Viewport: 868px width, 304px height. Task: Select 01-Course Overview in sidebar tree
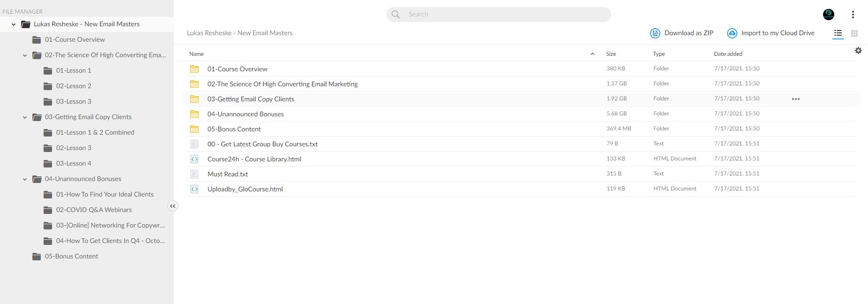click(x=75, y=40)
